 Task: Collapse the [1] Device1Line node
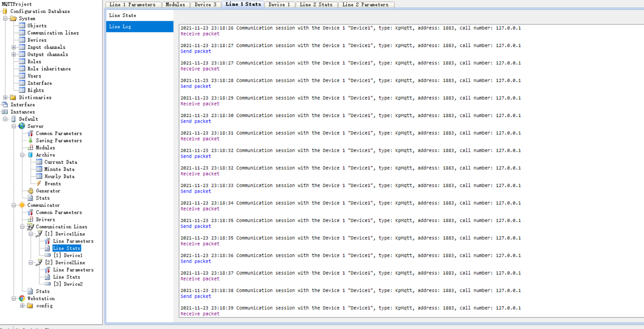pos(30,234)
